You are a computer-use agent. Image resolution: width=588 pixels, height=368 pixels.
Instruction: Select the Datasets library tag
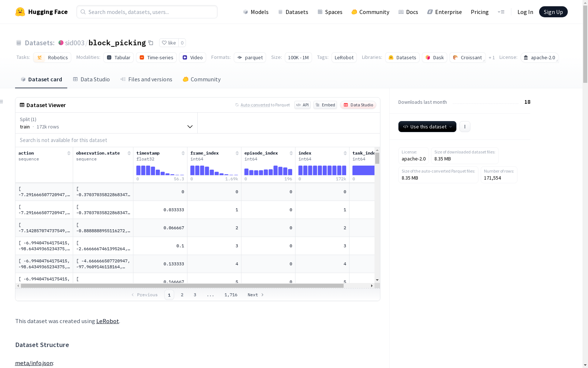(402, 57)
